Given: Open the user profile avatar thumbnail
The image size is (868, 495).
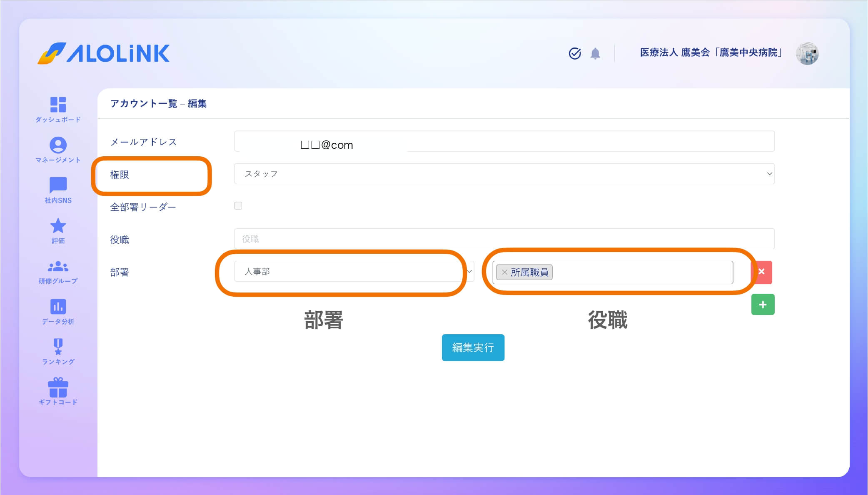Looking at the screenshot, I should pyautogui.click(x=807, y=53).
